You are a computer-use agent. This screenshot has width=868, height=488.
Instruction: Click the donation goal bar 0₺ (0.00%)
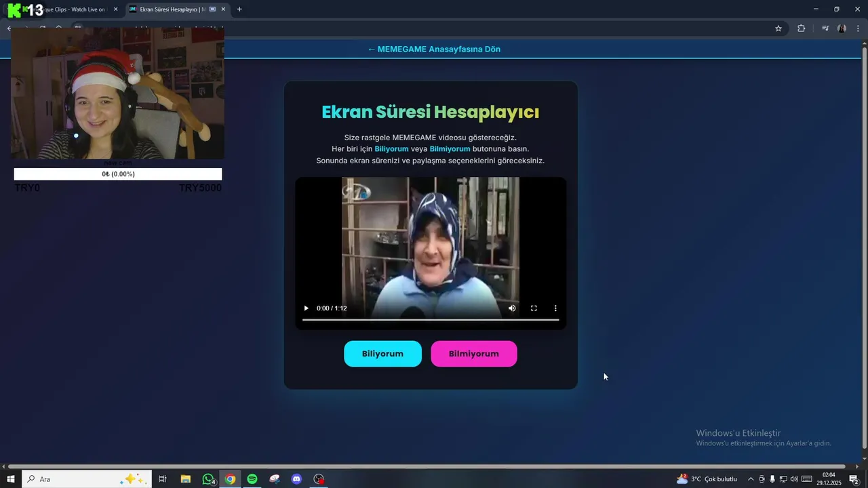[x=118, y=174]
